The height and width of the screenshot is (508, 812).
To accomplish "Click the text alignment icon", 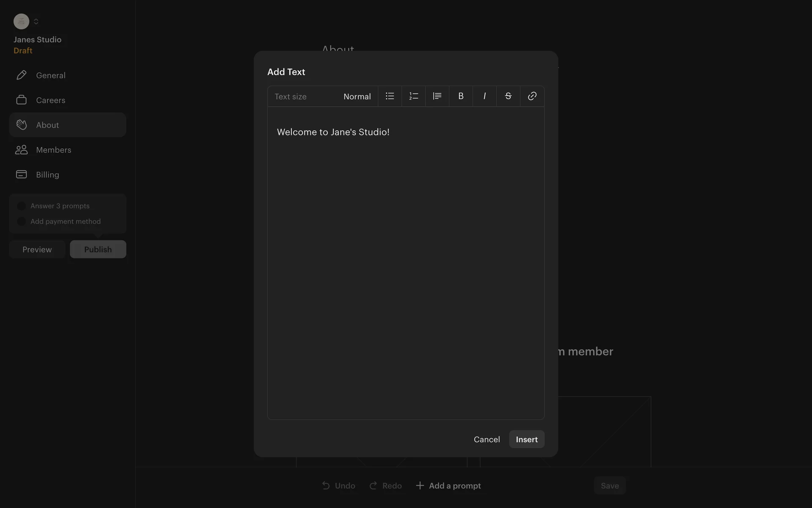I will tap(437, 97).
